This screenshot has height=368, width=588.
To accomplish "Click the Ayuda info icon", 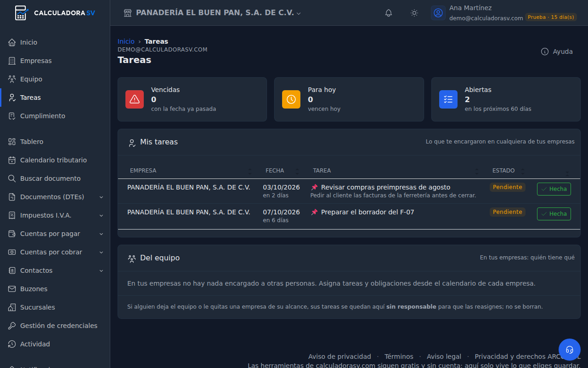I will tap(545, 52).
